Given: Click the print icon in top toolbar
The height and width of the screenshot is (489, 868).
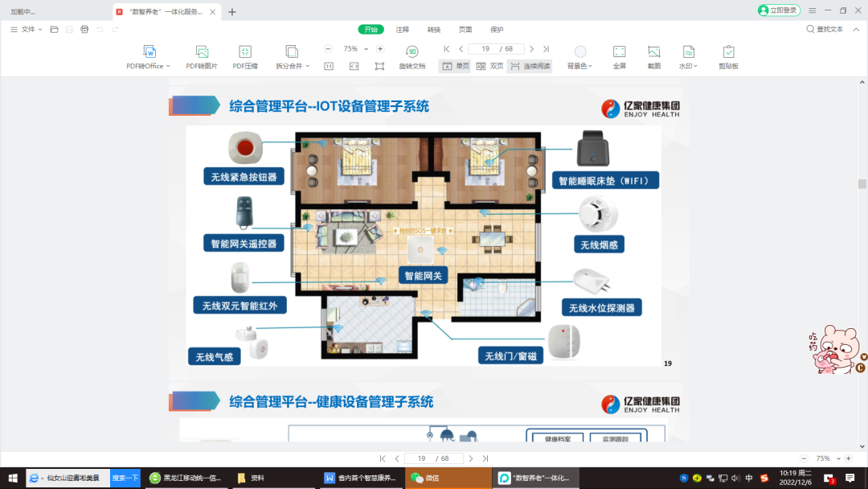Looking at the screenshot, I should (x=84, y=29).
